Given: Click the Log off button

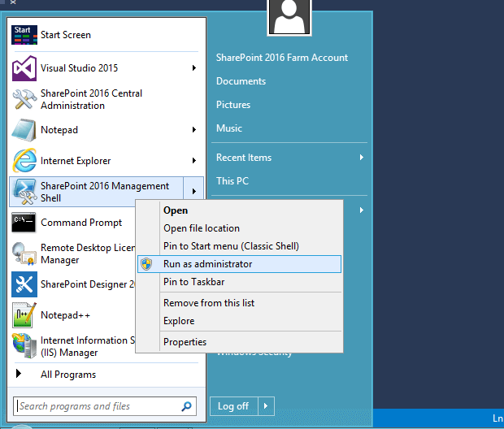Looking at the screenshot, I should (234, 406).
